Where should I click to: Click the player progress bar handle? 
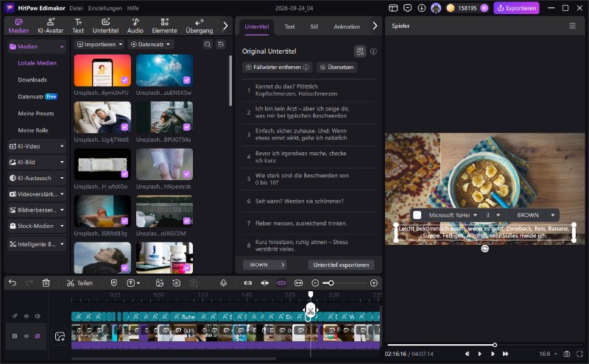(495, 344)
